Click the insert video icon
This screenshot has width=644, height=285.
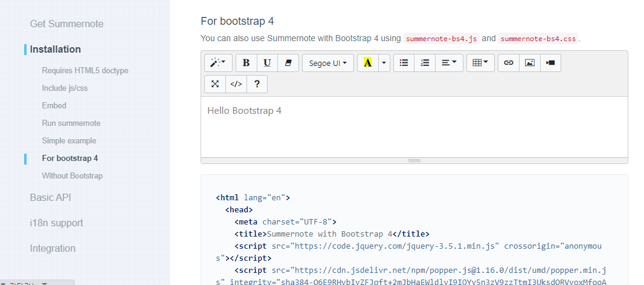pyautogui.click(x=550, y=63)
